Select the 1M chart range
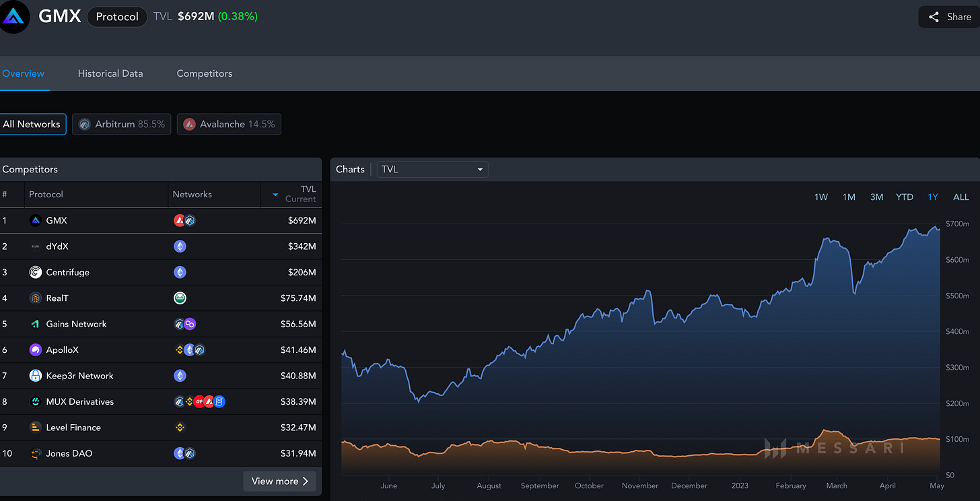Image resolution: width=980 pixels, height=501 pixels. click(849, 197)
